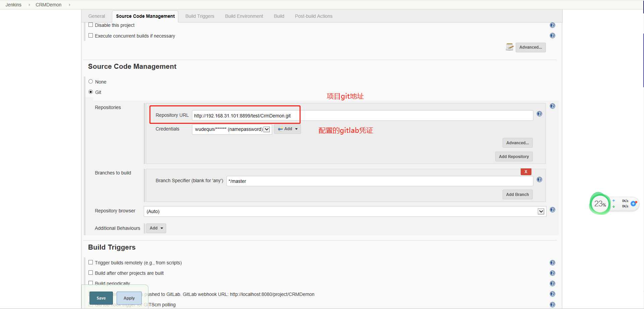Viewport: 644px width, 309px height.
Task: Open help icon beside Repositories section
Action: [553, 106]
